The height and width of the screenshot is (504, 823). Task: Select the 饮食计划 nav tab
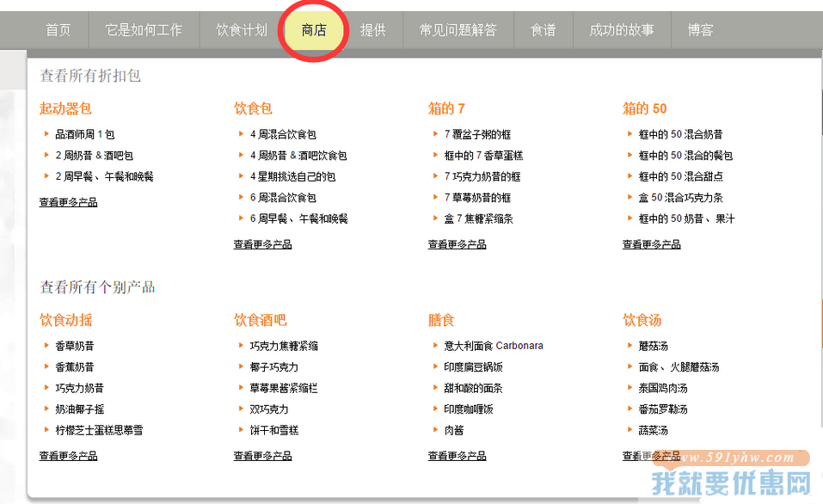[x=242, y=30]
